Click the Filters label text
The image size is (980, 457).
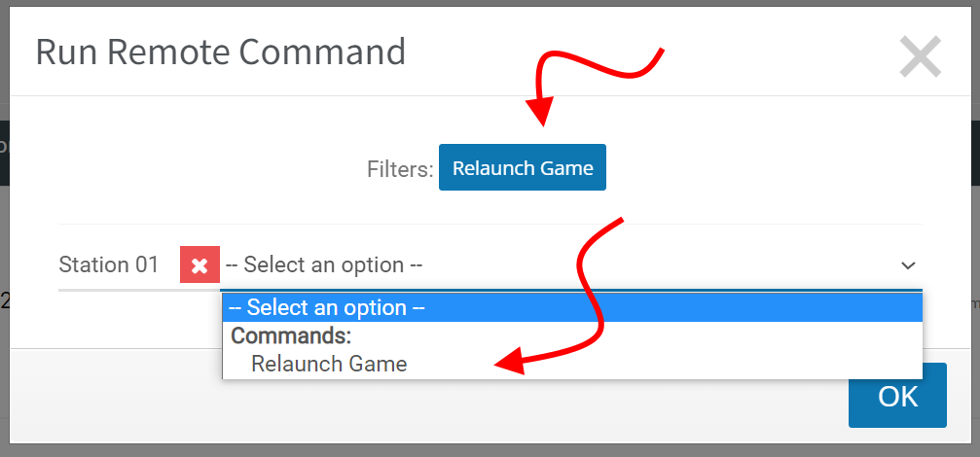400,168
